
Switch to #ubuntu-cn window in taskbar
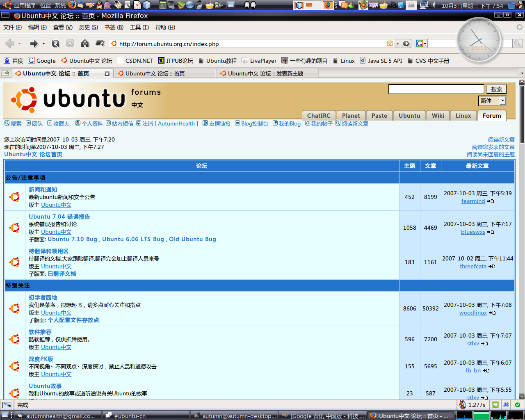146,415
